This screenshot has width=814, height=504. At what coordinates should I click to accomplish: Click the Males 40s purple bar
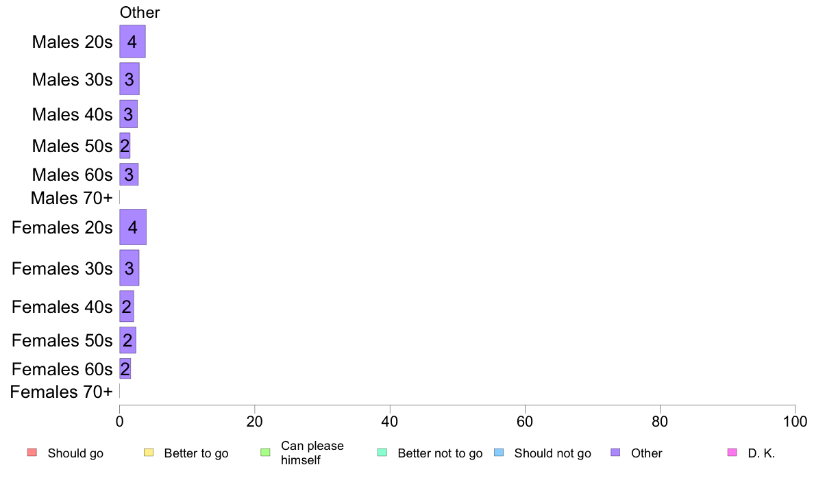click(x=128, y=114)
